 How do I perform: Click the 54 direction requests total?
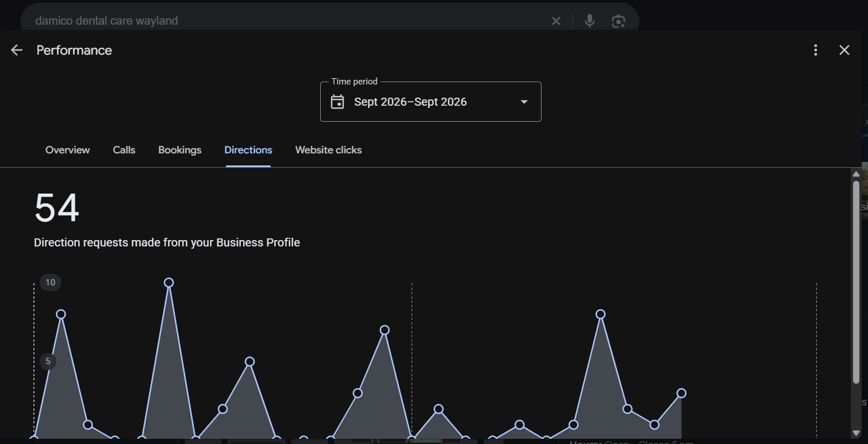click(x=56, y=208)
